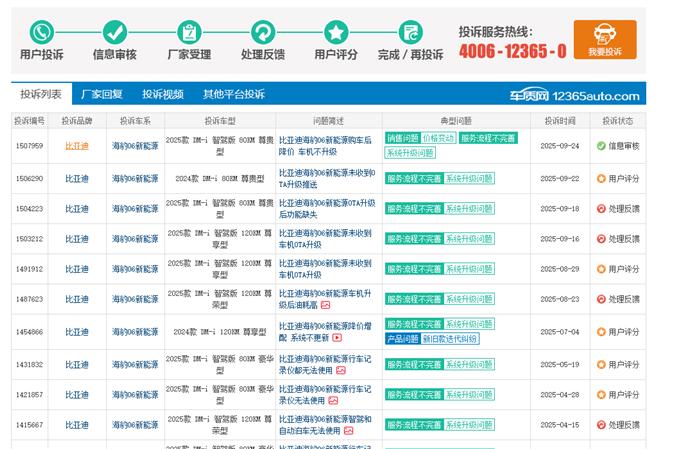The image size is (700, 449).
Task: Click the 价格变动 tag in first row
Action: pos(438,139)
